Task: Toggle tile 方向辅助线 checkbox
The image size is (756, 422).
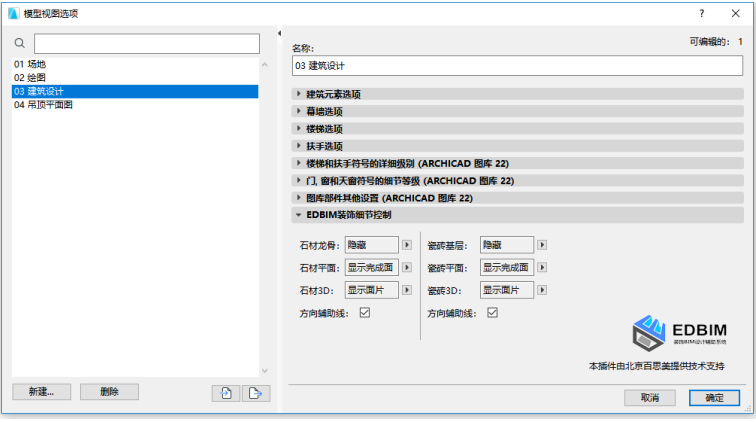Action: point(492,313)
